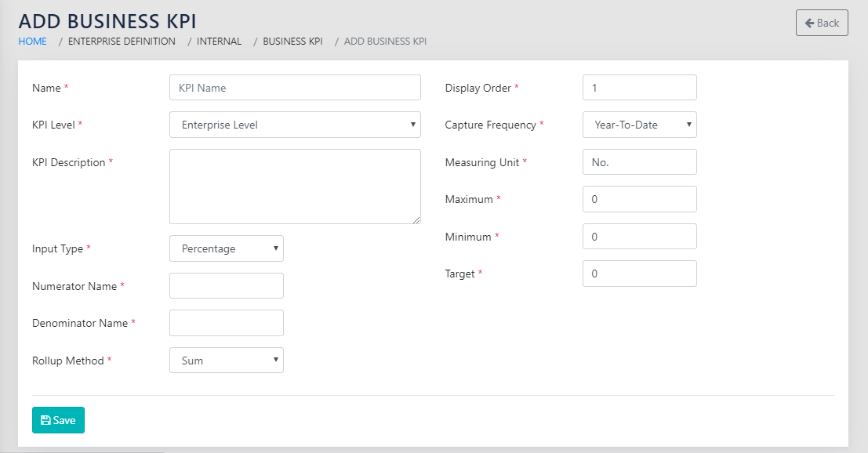
Task: Click the Minimum value field
Action: [639, 237]
